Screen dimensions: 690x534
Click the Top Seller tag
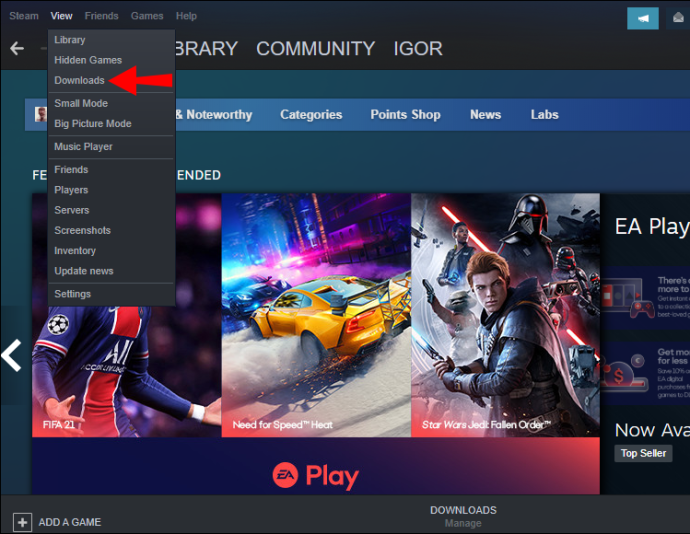click(643, 453)
